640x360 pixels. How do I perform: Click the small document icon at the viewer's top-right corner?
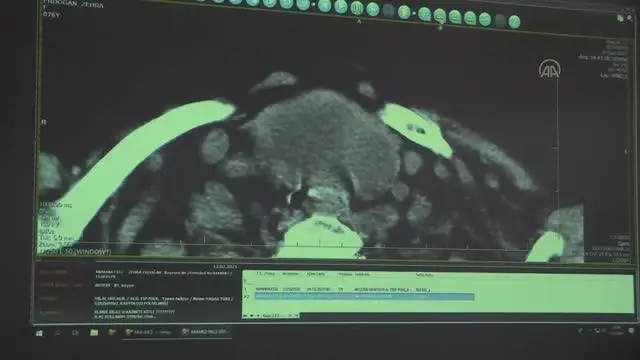pyautogui.click(x=620, y=18)
